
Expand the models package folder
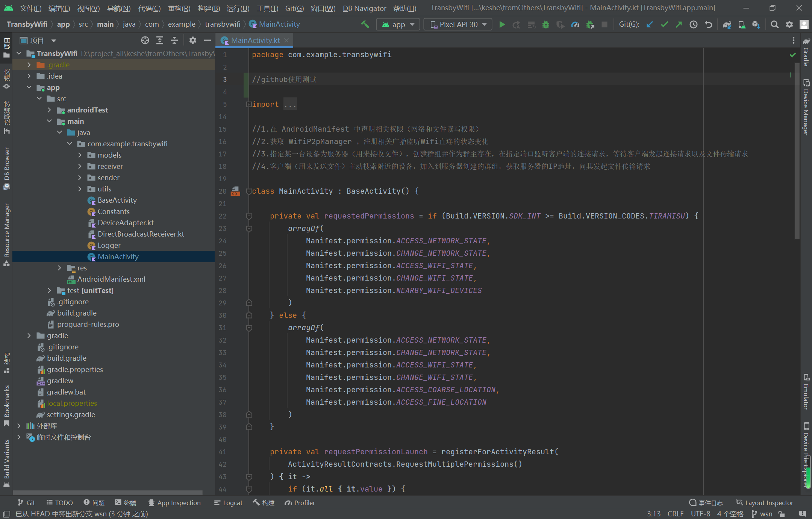click(80, 155)
